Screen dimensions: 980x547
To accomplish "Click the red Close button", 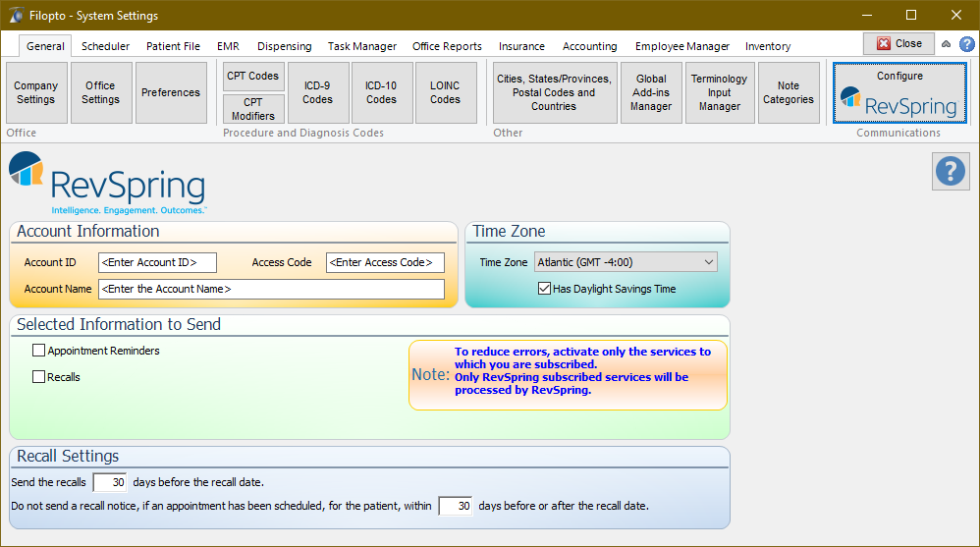I will [898, 44].
